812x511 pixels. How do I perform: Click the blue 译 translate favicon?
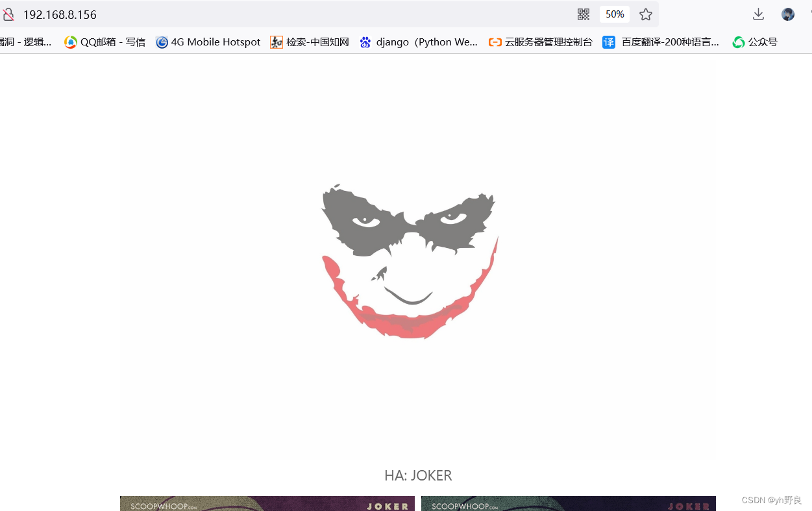pyautogui.click(x=609, y=42)
